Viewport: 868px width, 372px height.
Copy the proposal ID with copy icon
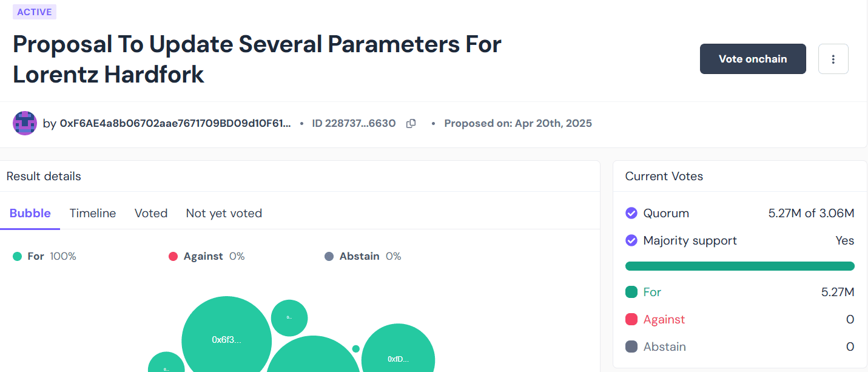[x=411, y=124]
